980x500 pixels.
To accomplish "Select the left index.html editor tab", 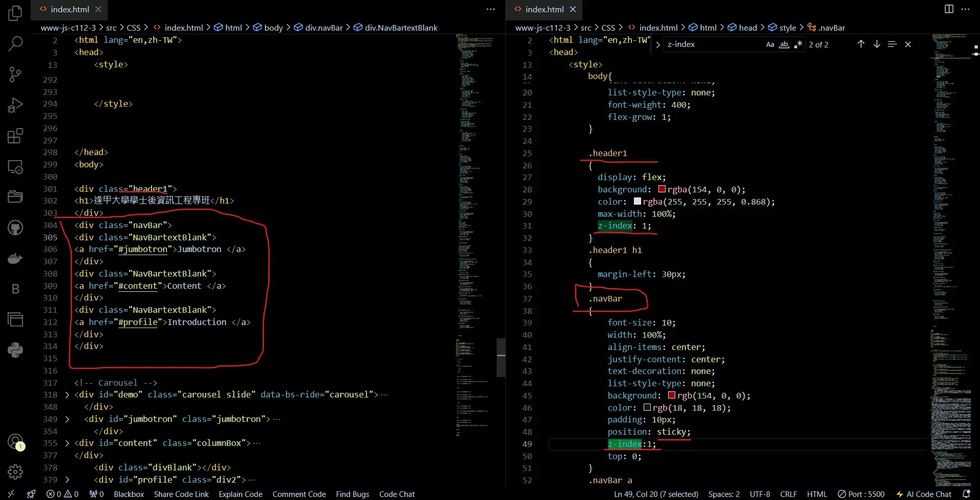I will pyautogui.click(x=69, y=9).
